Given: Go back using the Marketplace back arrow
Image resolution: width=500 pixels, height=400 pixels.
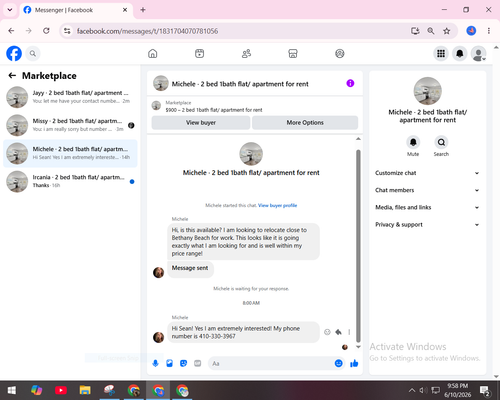Looking at the screenshot, I should pos(12,76).
